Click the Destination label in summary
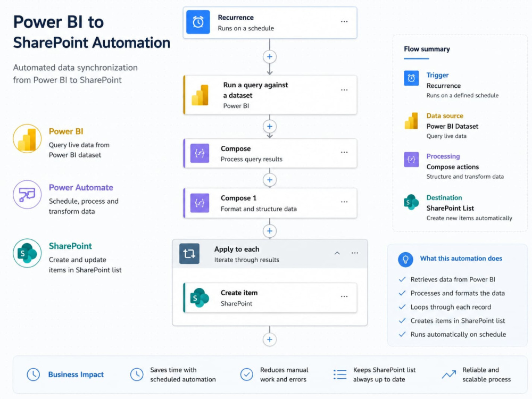Screen dimensions: 532x399 444,198
